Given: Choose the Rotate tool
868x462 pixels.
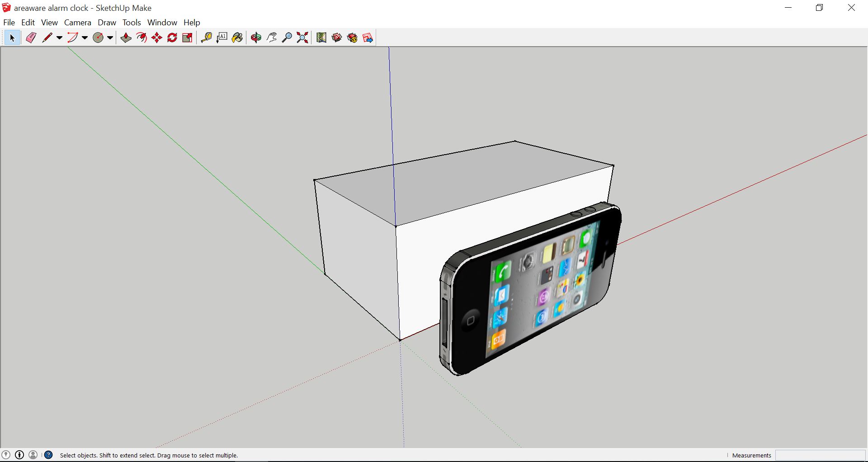Looking at the screenshot, I should (172, 38).
